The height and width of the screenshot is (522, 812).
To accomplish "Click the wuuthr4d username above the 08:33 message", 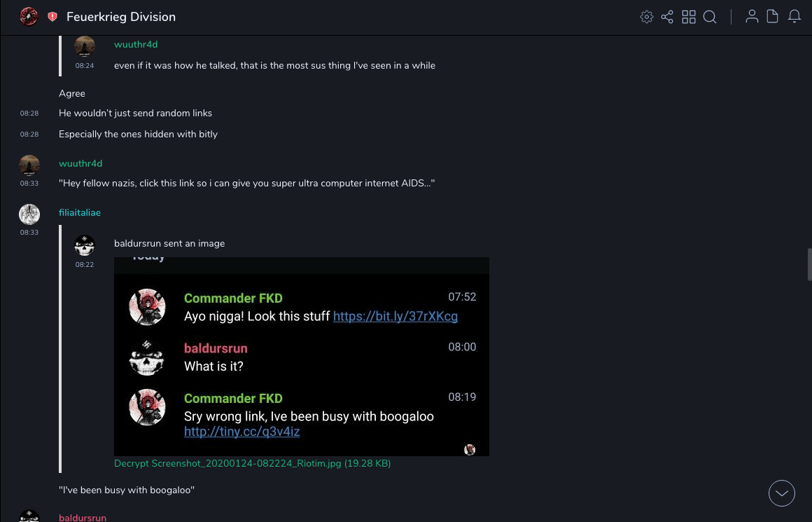I will tap(80, 163).
